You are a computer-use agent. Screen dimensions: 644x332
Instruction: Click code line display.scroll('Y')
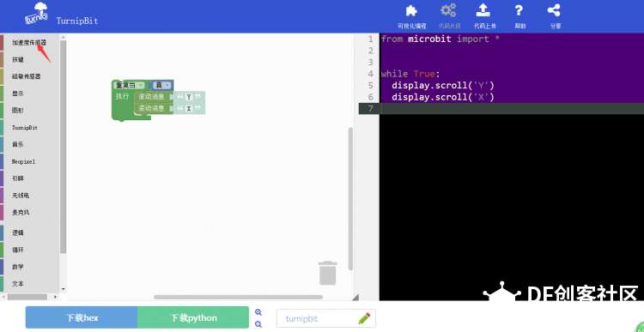(x=443, y=86)
